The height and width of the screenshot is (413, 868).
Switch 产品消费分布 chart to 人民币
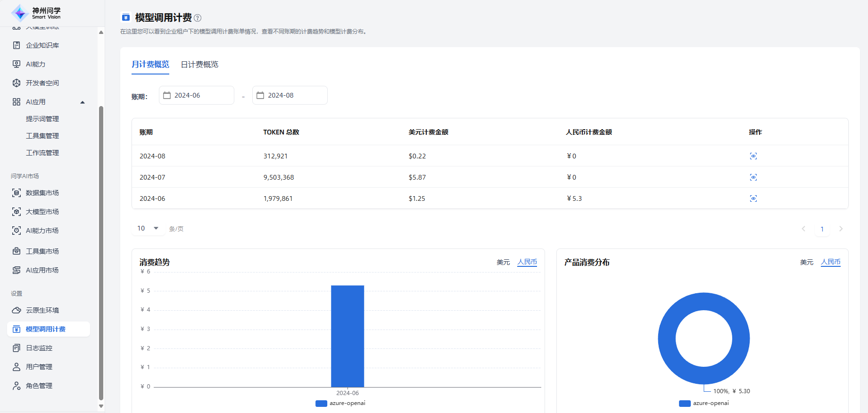click(x=831, y=262)
